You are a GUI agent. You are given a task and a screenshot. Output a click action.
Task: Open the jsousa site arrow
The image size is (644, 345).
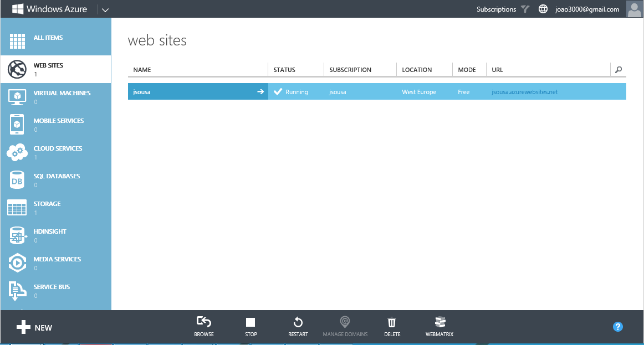(260, 91)
